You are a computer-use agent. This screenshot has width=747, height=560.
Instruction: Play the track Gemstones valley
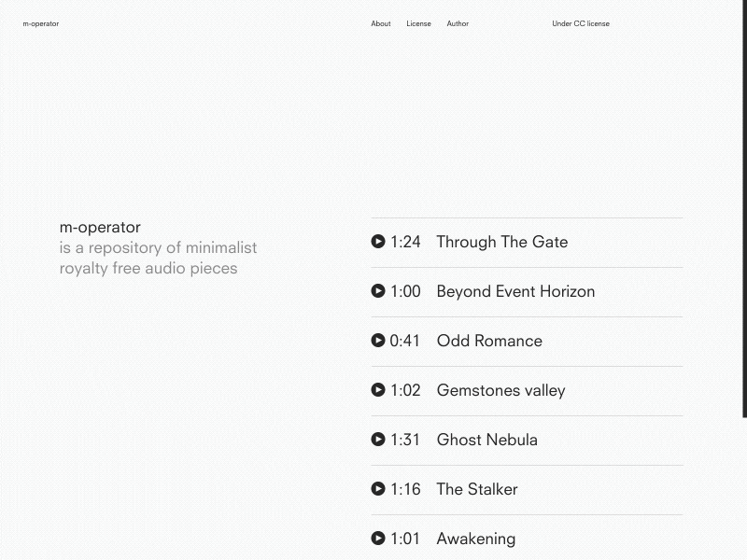pyautogui.click(x=378, y=390)
